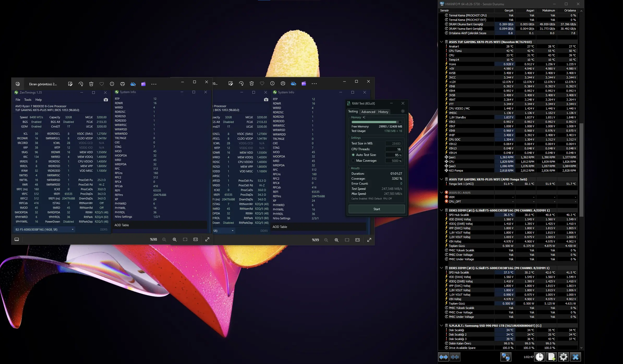Open the Advanced tab in RAM Test
Viewport: 623px width, 364px height.
pos(368,112)
